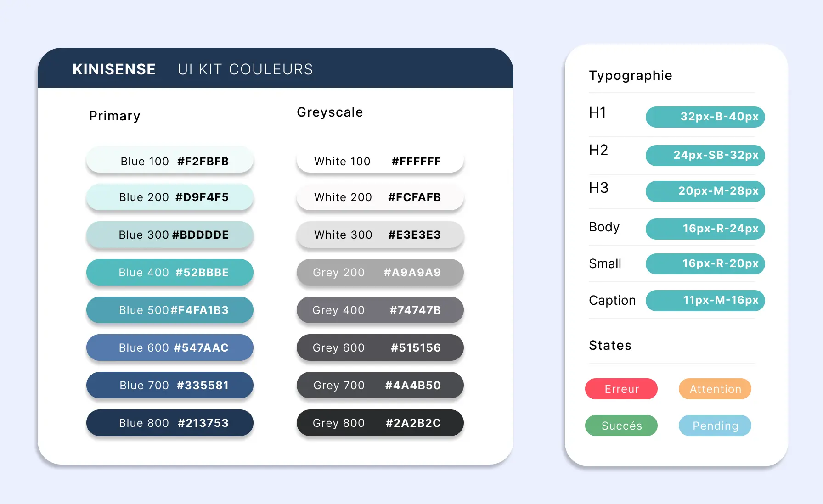
Task: Select the Blue 200 #D9F4F5 color pill
Action: click(x=170, y=197)
